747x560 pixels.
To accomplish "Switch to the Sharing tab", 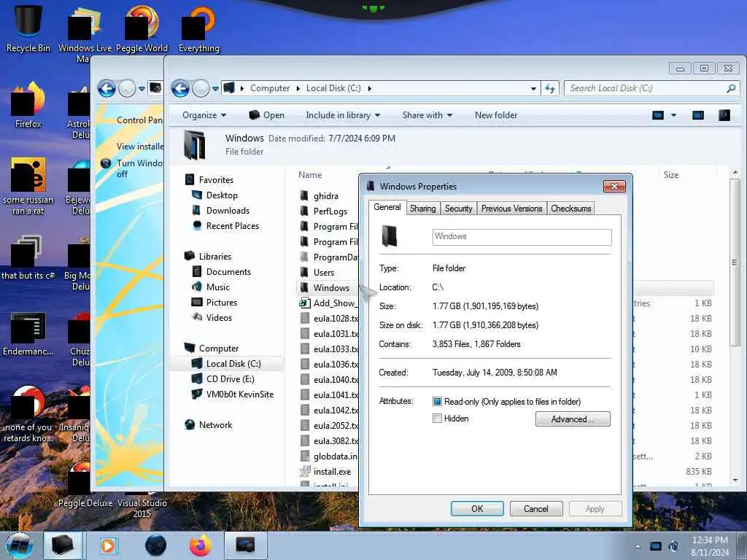I will point(422,208).
